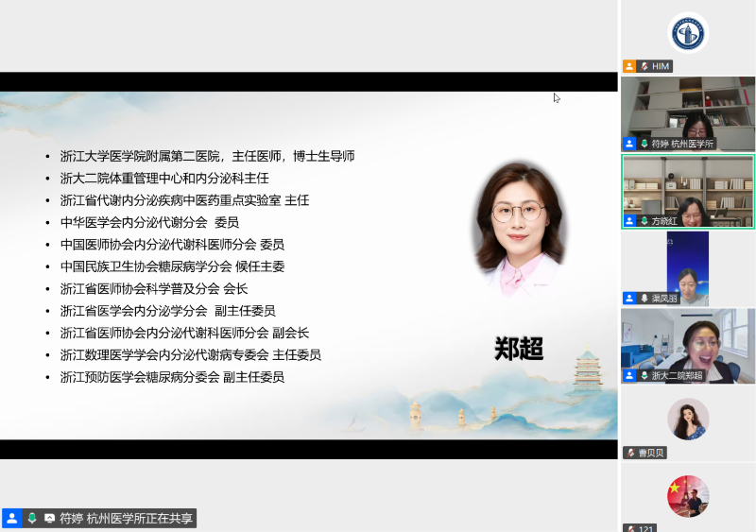Click the muted mic icon beside participant 121

pyautogui.click(x=629, y=528)
